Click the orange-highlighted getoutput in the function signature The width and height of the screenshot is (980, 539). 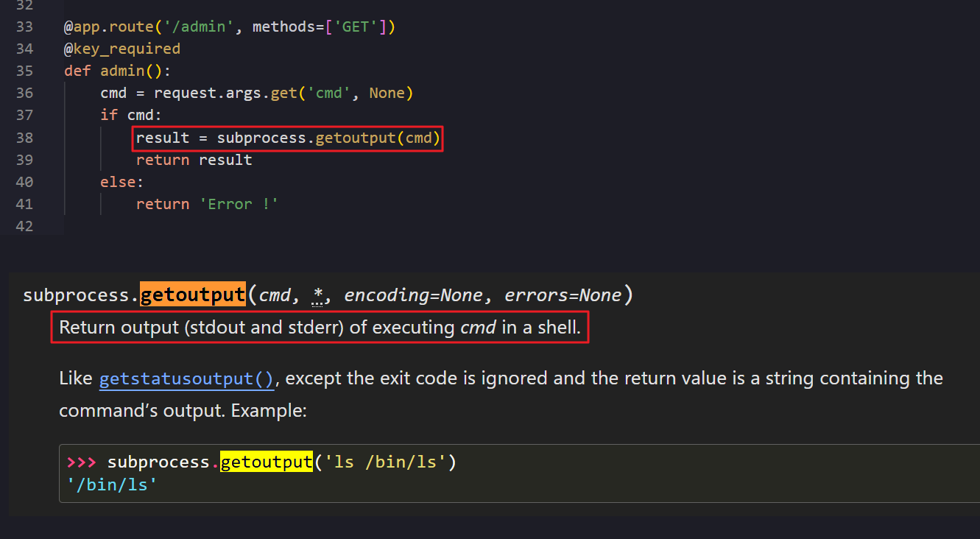point(192,295)
